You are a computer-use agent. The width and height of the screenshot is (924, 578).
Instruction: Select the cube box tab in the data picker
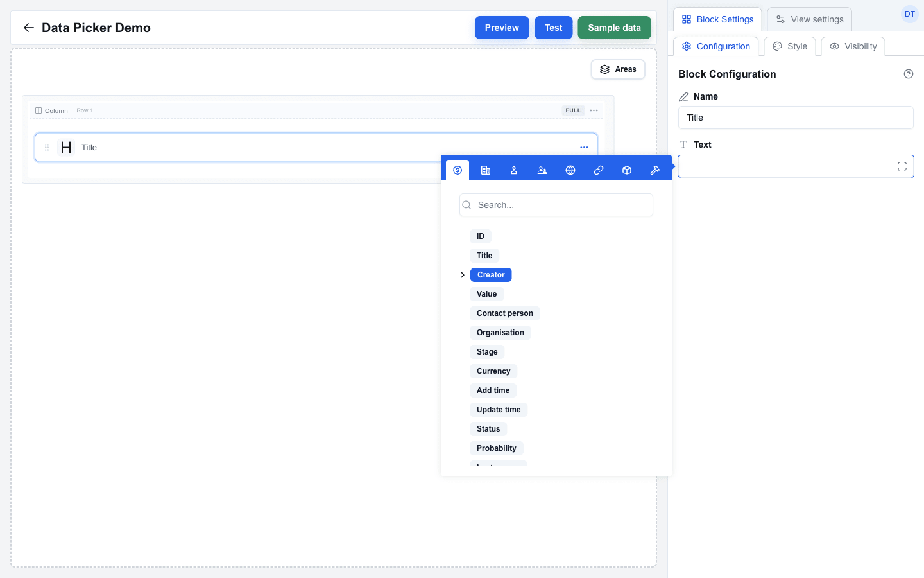(x=627, y=170)
